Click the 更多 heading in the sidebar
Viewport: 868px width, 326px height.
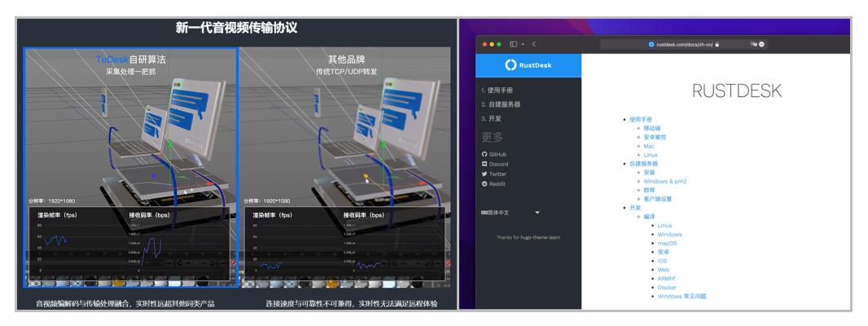point(492,136)
